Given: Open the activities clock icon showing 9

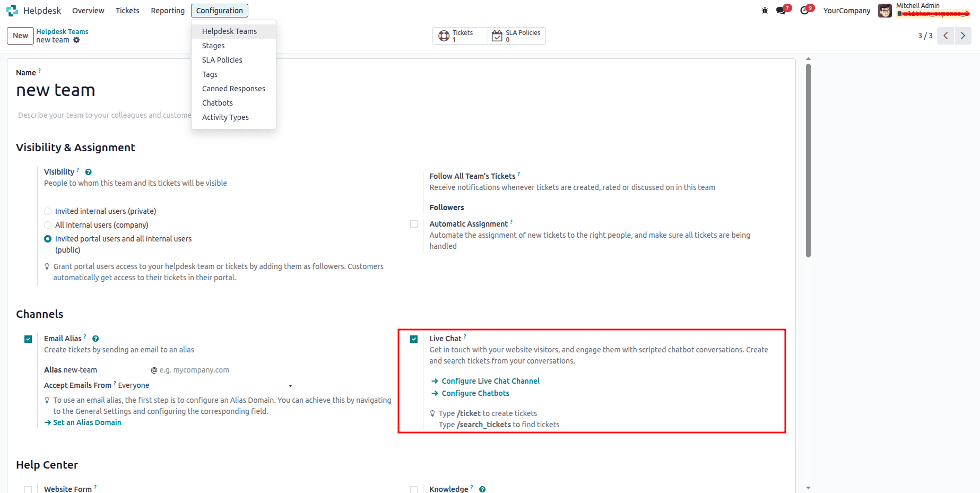Looking at the screenshot, I should 804,10.
